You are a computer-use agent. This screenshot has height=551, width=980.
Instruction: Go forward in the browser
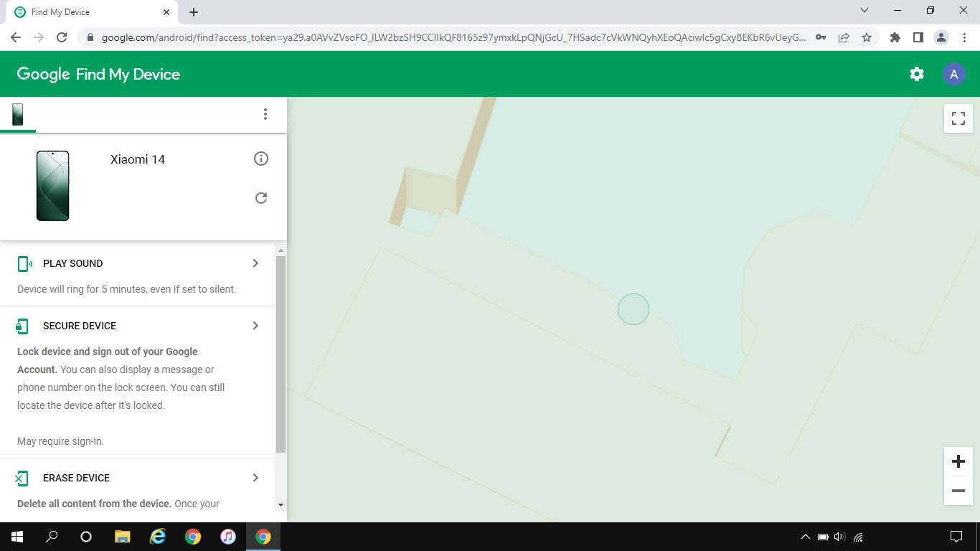coord(39,37)
